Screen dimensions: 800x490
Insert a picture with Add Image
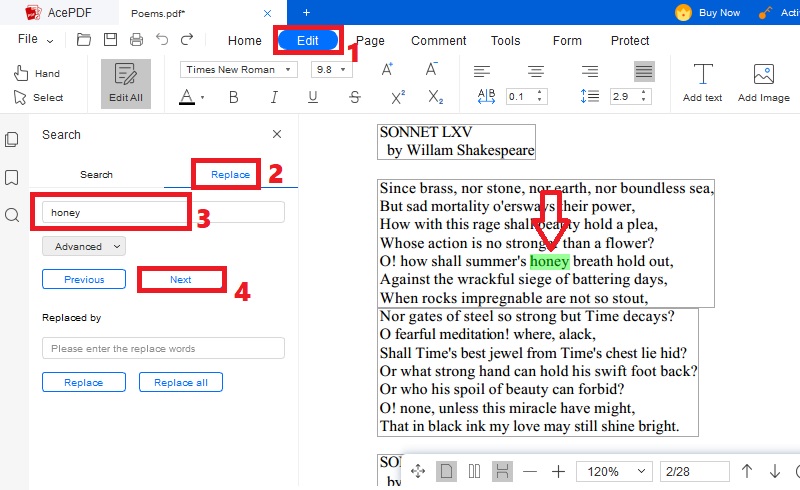(763, 83)
